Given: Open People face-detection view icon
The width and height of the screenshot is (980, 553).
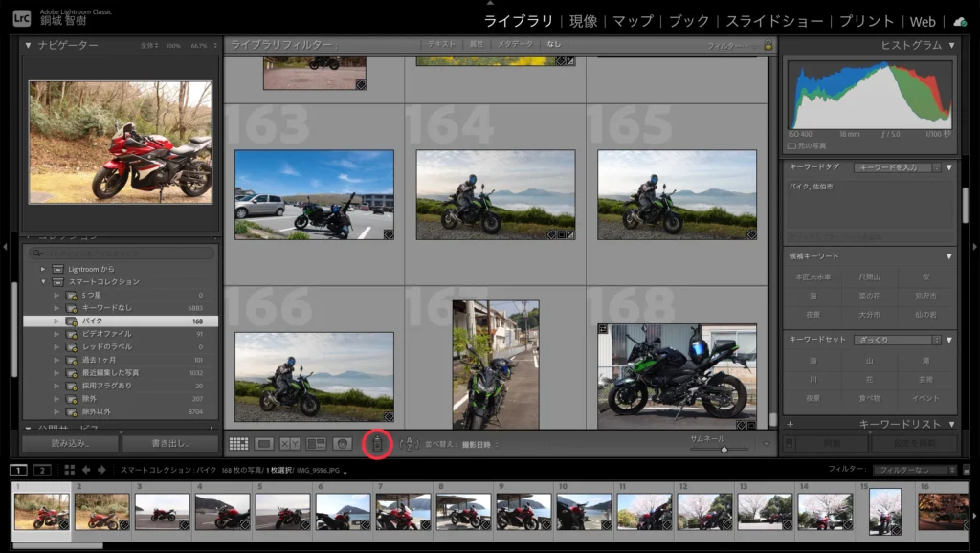Looking at the screenshot, I should tap(342, 444).
